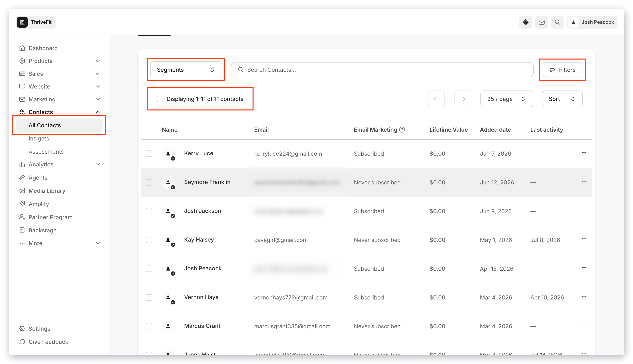Collapse the Contacts menu chevron

coord(98,112)
